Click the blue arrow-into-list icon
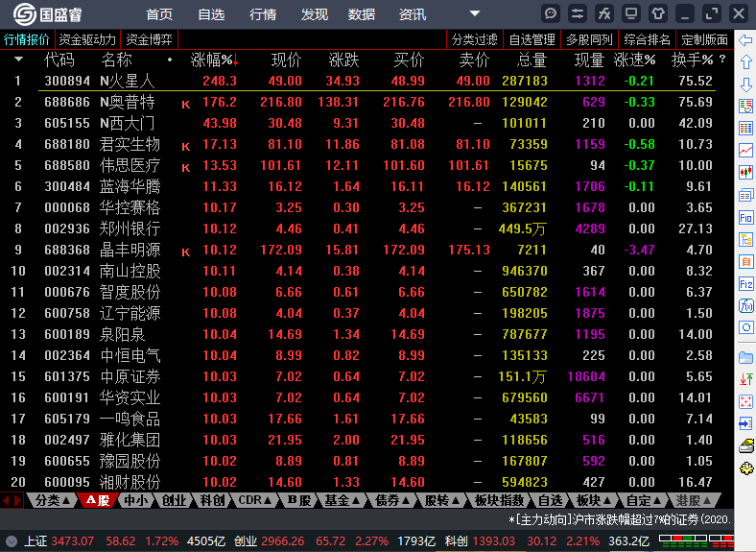Screen dimensions: 756x552 tap(745, 423)
